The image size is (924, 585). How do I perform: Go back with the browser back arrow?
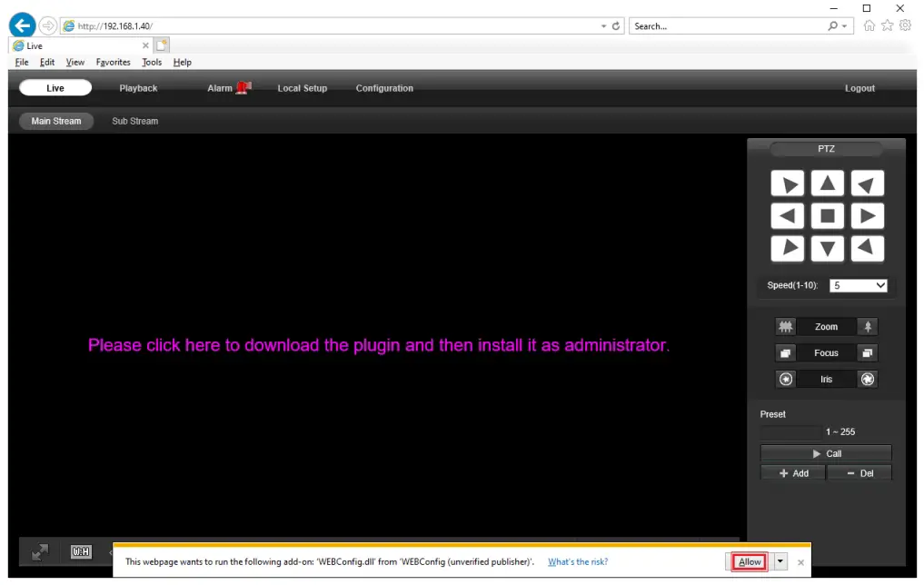(23, 25)
